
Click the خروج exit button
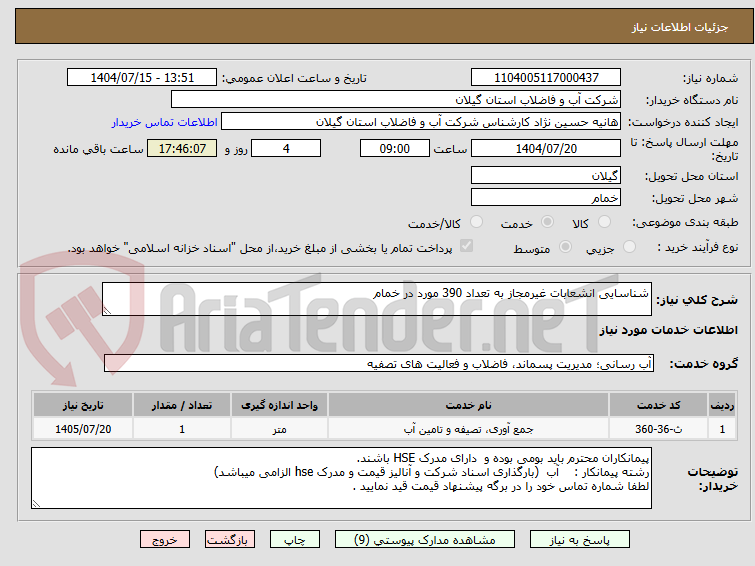coord(165,540)
